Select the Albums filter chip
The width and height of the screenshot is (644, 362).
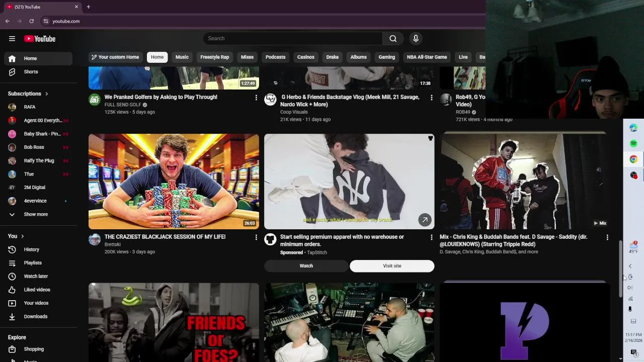(x=359, y=57)
